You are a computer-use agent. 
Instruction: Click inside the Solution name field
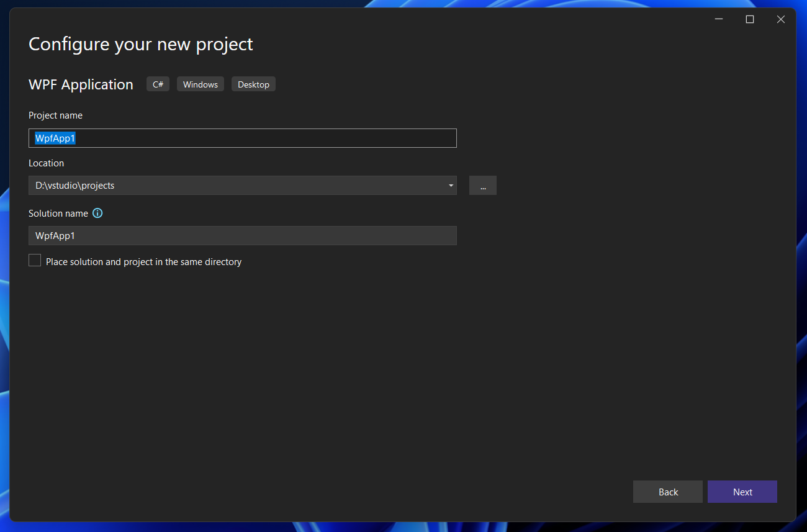(x=242, y=235)
